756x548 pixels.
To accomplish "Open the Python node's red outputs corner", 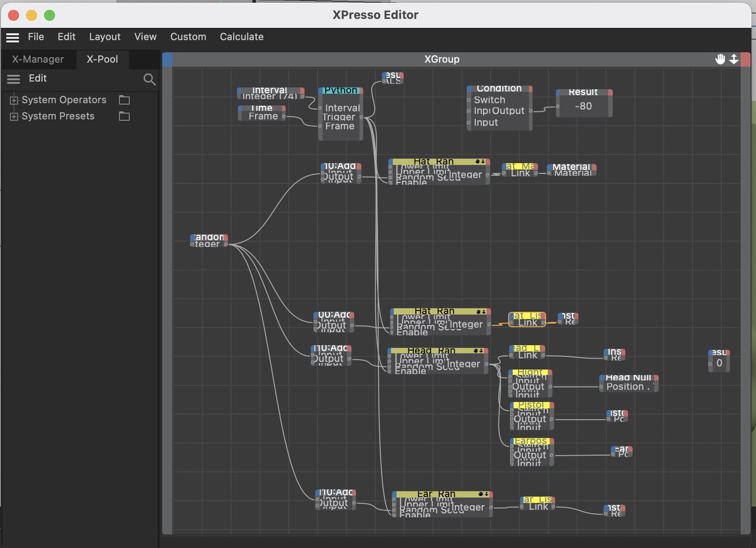I will pyautogui.click(x=360, y=91).
